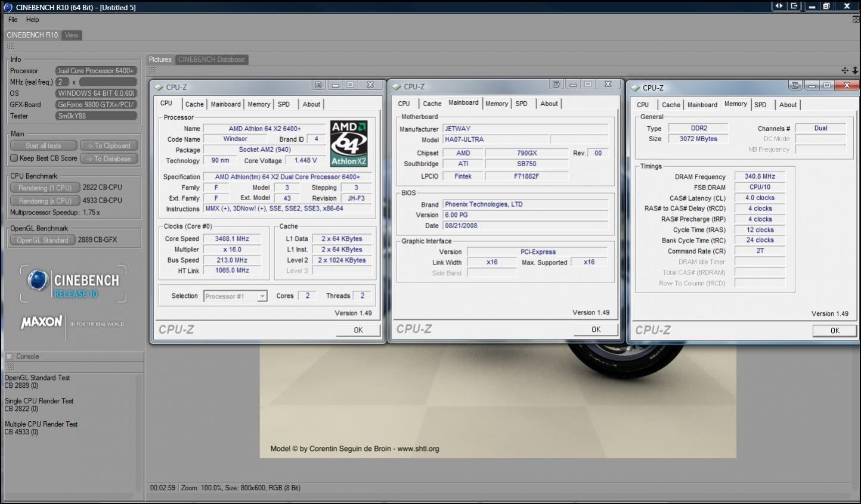
Task: Open the SPD tab in the first CPU-Z window
Action: pyautogui.click(x=284, y=104)
